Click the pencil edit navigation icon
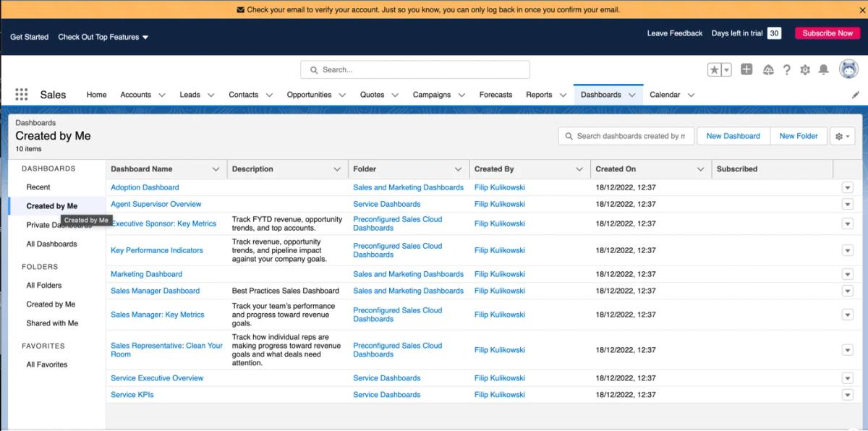 (x=856, y=95)
